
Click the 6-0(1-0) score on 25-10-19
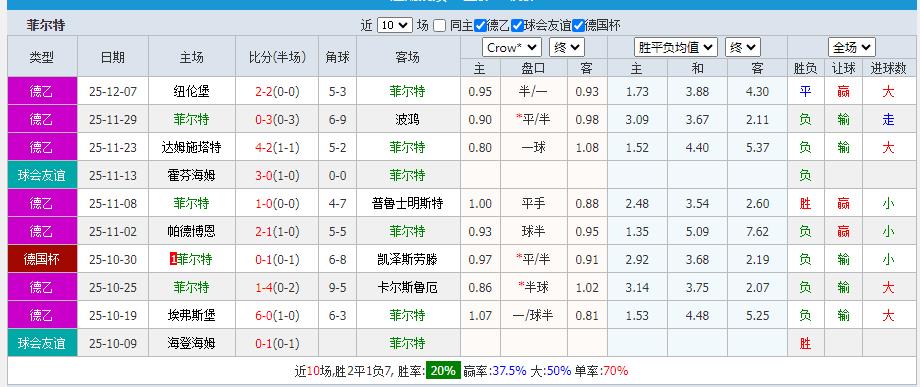coord(277,315)
